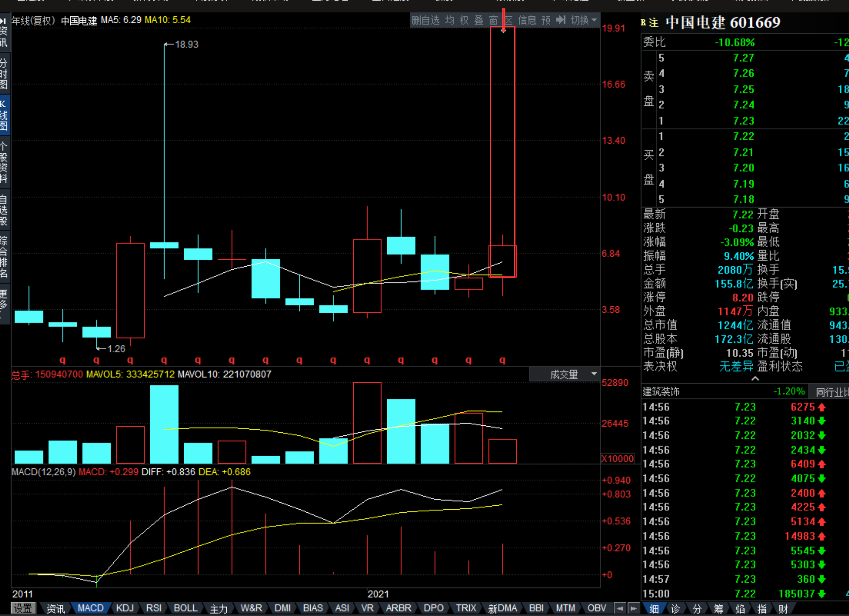This screenshot has width=849, height=616.
Task: Toggle the 窗 multi-window button
Action: click(493, 20)
